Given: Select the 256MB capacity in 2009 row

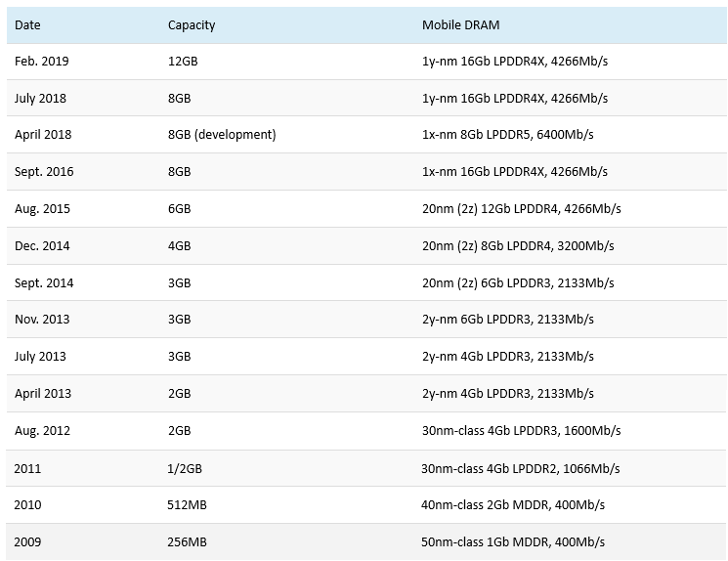Looking at the screenshot, I should [187, 542].
